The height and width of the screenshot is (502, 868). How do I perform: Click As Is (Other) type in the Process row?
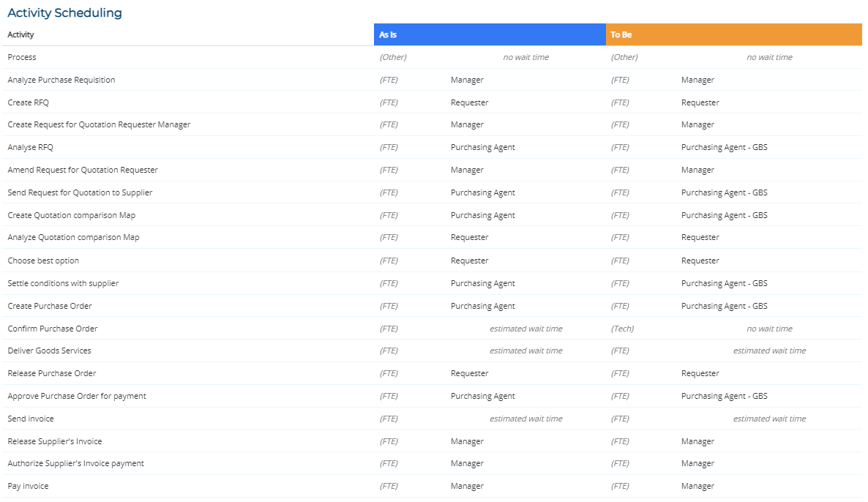393,57
